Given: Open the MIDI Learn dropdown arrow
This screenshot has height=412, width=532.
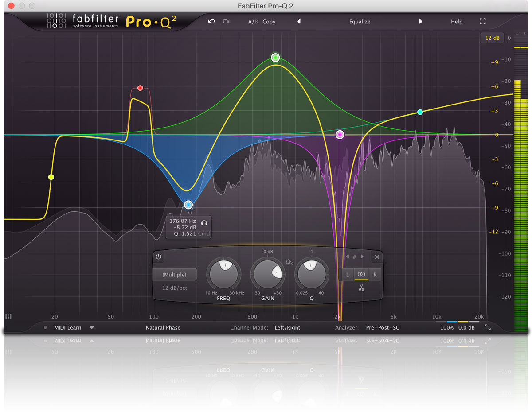Looking at the screenshot, I should pos(92,328).
